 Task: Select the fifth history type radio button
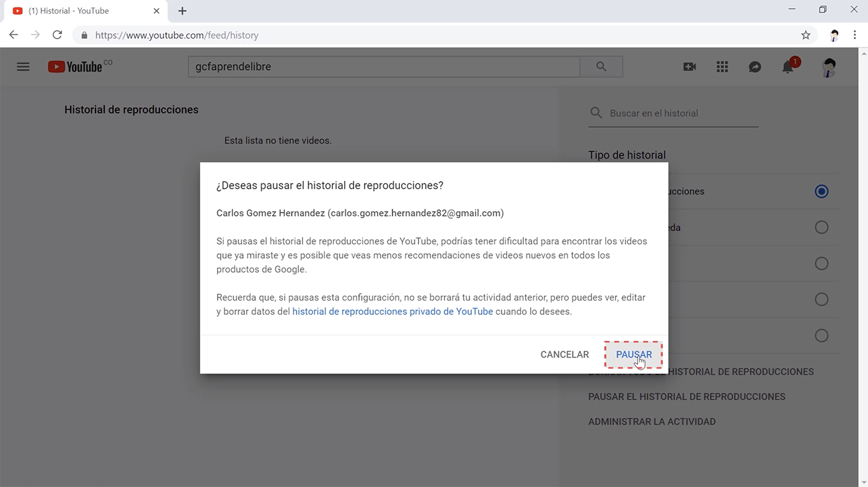point(821,335)
